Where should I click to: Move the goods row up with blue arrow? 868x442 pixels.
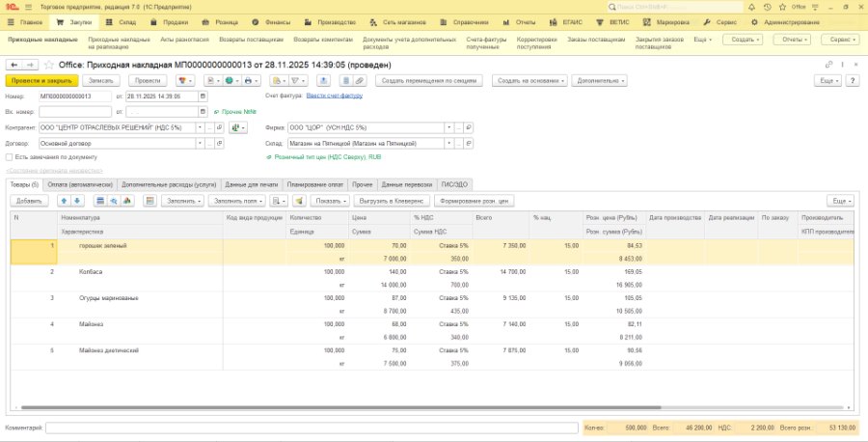pos(64,201)
